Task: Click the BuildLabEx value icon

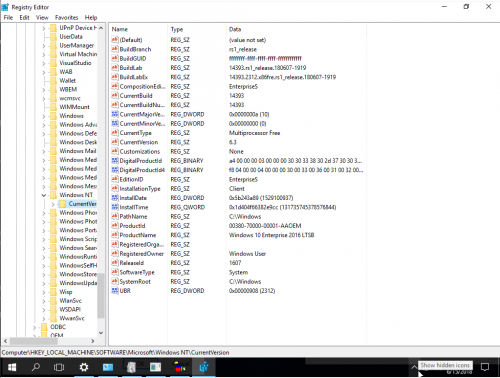Action: coord(115,77)
